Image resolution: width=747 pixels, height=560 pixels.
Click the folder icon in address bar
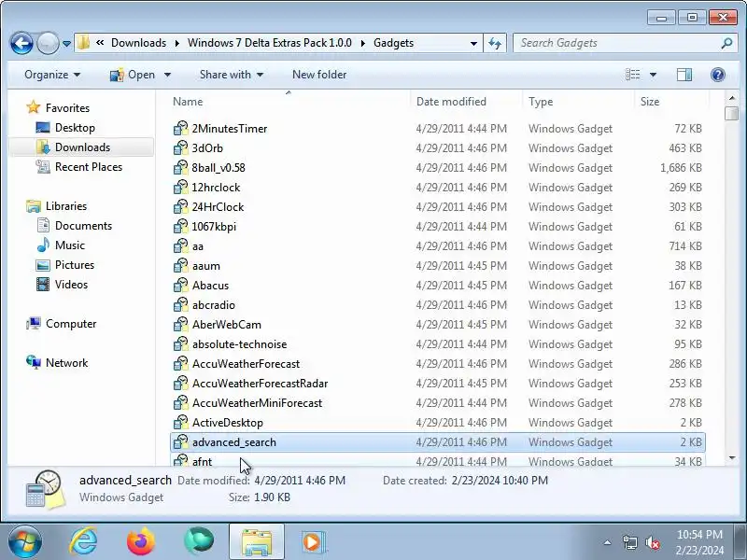83,43
